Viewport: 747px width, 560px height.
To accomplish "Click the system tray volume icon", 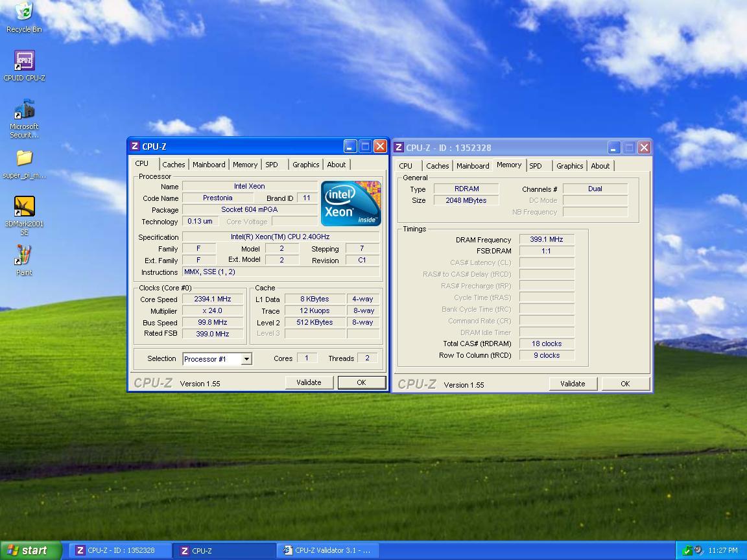I will (x=698, y=550).
